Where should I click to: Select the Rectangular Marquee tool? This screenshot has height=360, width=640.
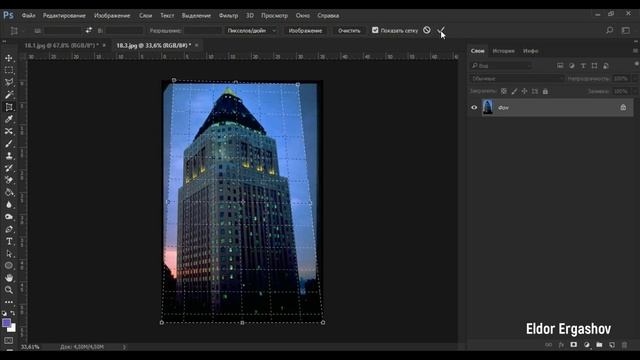click(9, 70)
